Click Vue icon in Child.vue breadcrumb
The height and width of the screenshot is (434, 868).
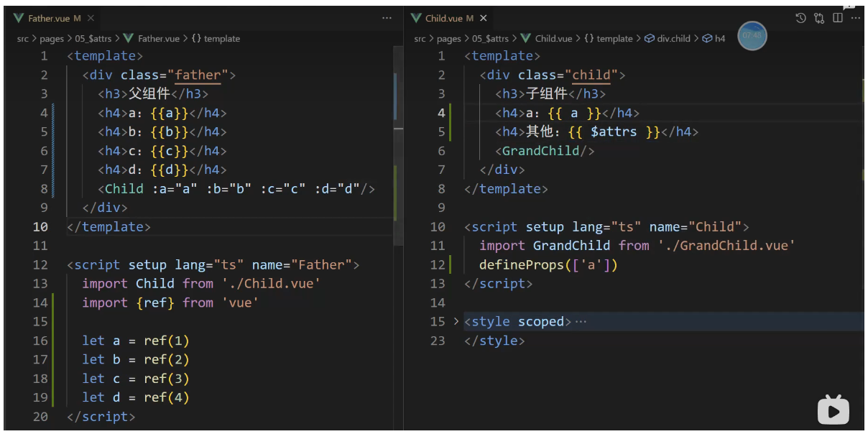coord(526,39)
